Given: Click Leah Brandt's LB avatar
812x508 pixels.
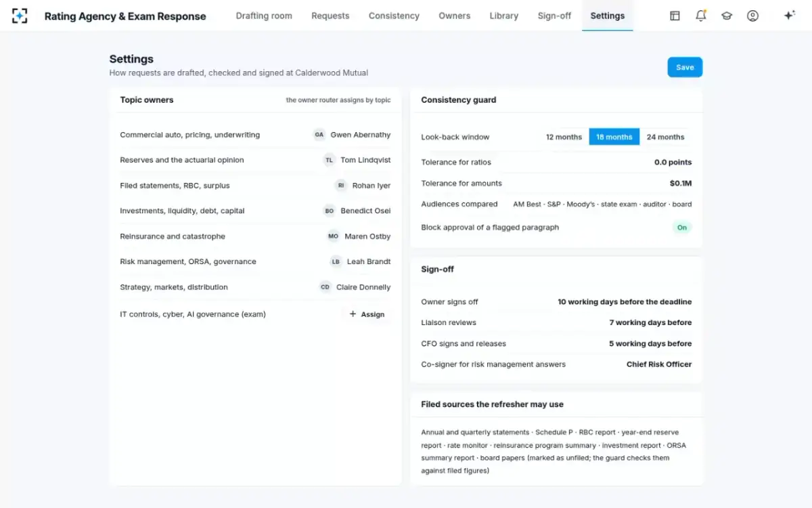Looking at the screenshot, I should 336,261.
